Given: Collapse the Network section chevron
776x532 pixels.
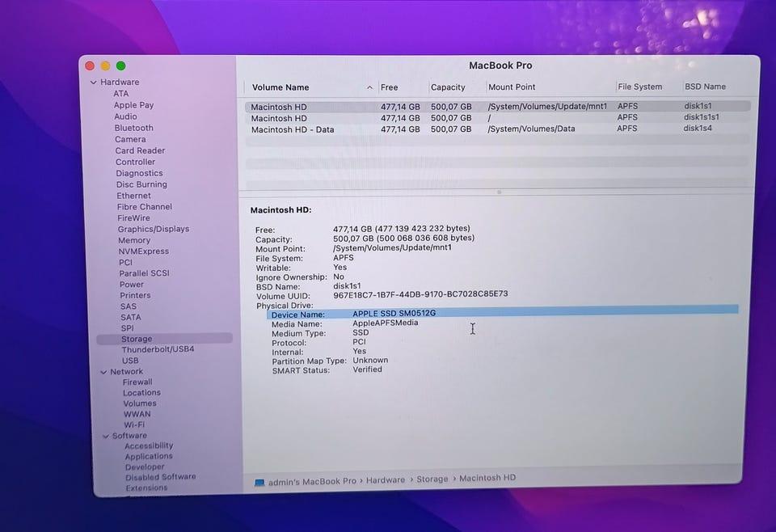Looking at the screenshot, I should click(103, 372).
